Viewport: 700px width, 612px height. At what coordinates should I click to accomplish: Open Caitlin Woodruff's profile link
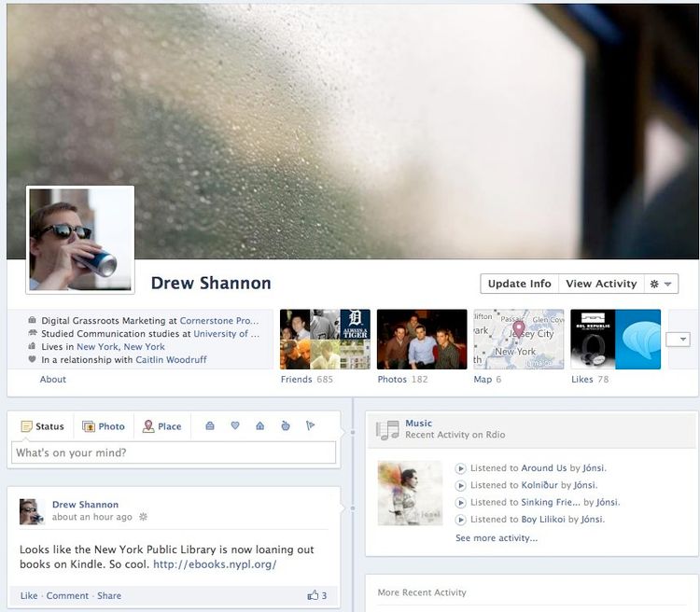point(171,359)
